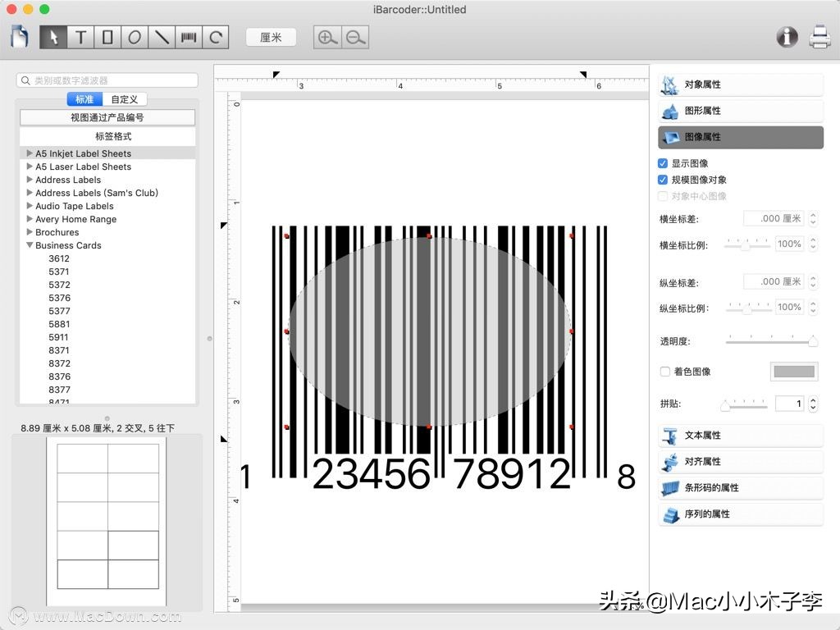Screen dimensions: 840x630
Task: Choose the Rectangle drawing tool
Action: point(109,37)
